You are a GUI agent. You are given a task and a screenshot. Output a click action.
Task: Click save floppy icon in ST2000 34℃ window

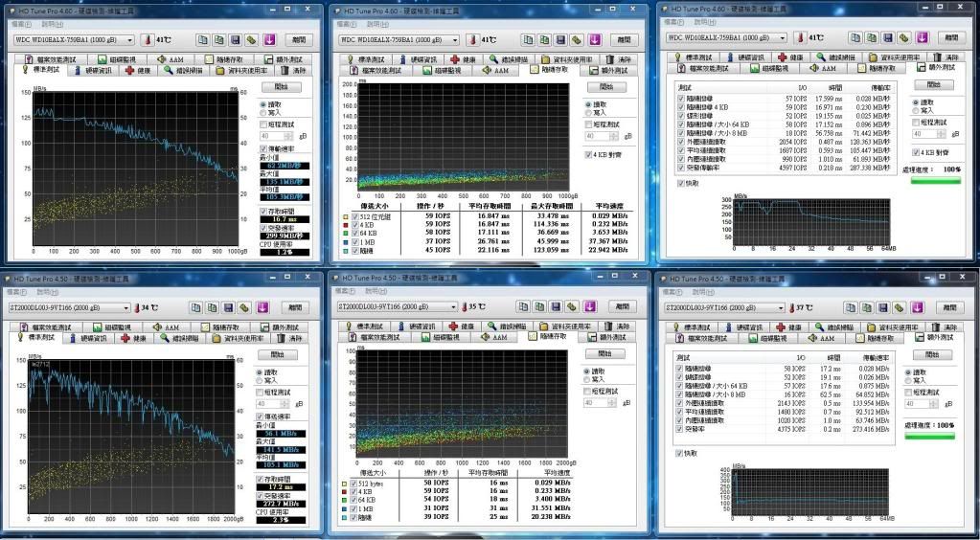pos(228,307)
